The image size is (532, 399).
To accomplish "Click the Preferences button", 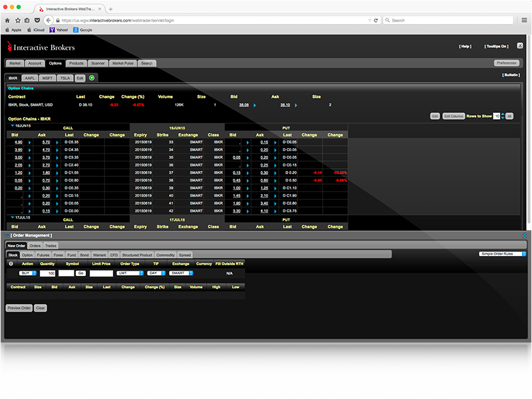I will pos(507,63).
